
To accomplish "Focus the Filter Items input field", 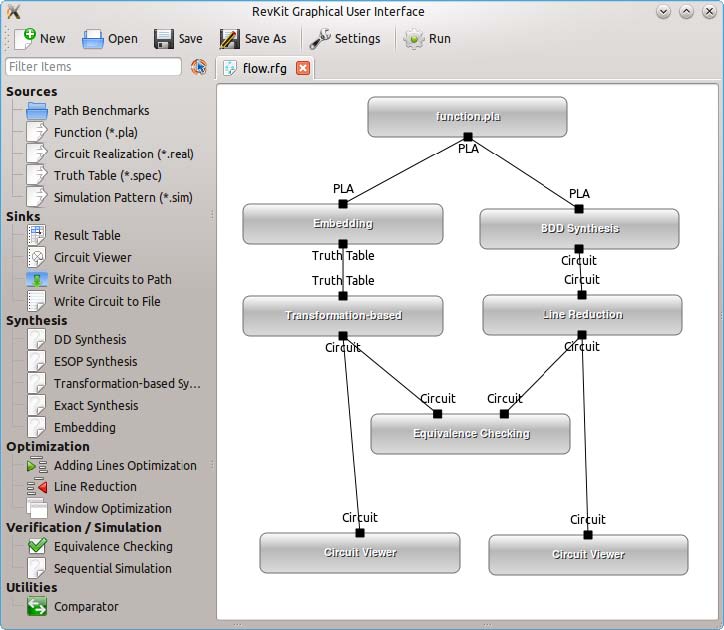I will pos(93,67).
